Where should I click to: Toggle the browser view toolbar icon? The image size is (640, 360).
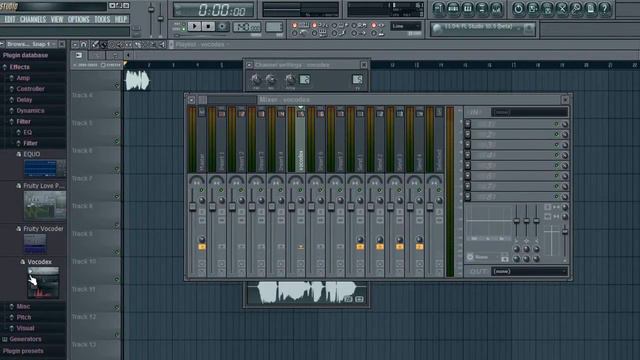point(482,9)
